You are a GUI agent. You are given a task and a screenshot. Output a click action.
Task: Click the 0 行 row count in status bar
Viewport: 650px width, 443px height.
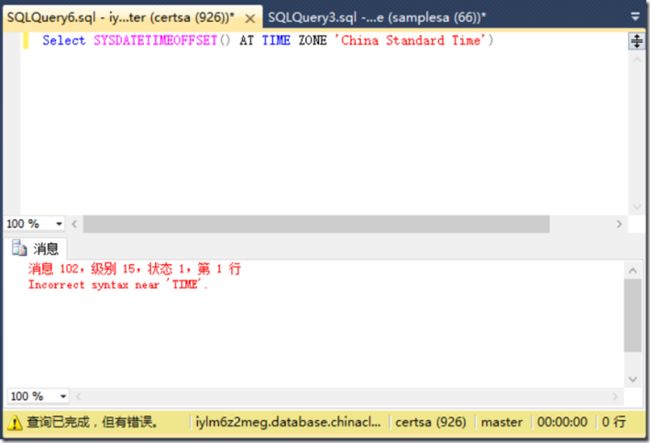[x=614, y=422]
